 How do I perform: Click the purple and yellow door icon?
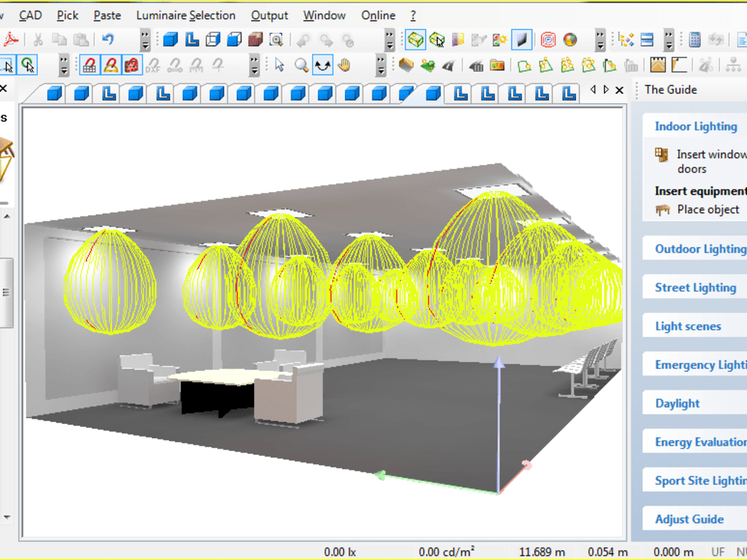(x=459, y=40)
